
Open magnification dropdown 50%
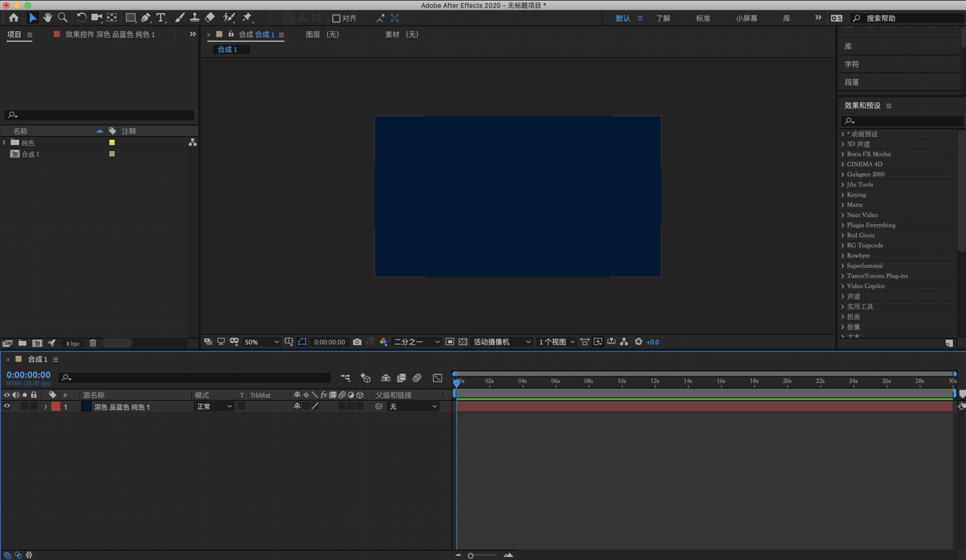[261, 342]
